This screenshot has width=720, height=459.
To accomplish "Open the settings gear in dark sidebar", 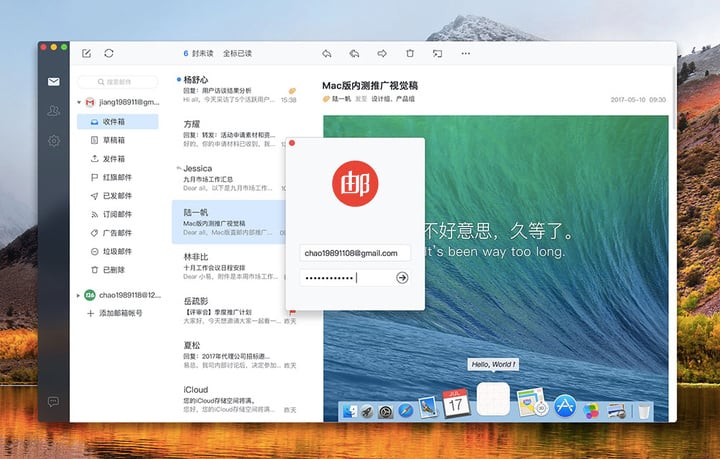I will tap(54, 140).
